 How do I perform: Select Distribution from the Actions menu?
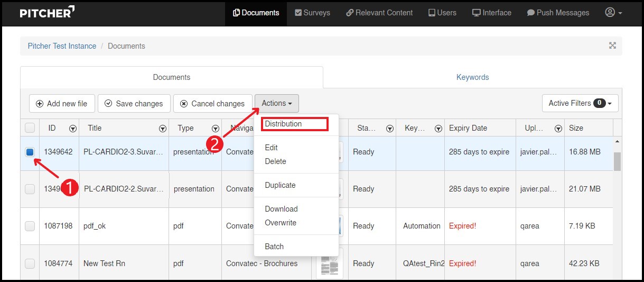click(284, 124)
